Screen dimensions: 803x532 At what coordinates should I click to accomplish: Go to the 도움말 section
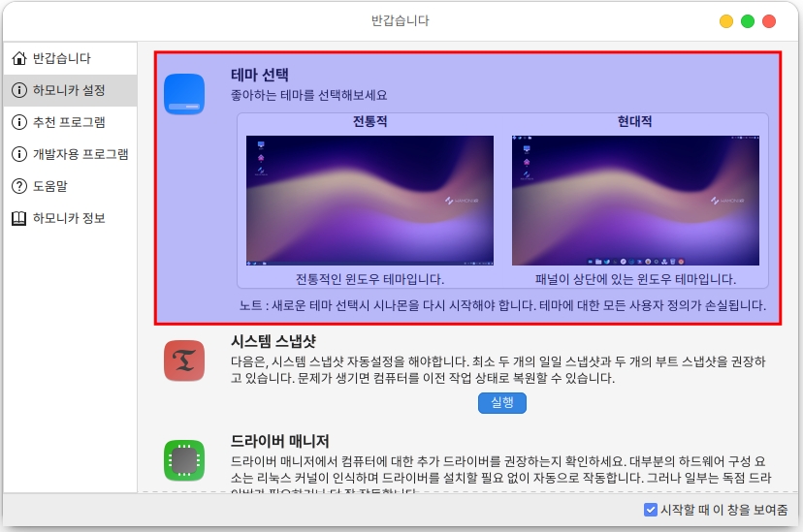coord(49,186)
